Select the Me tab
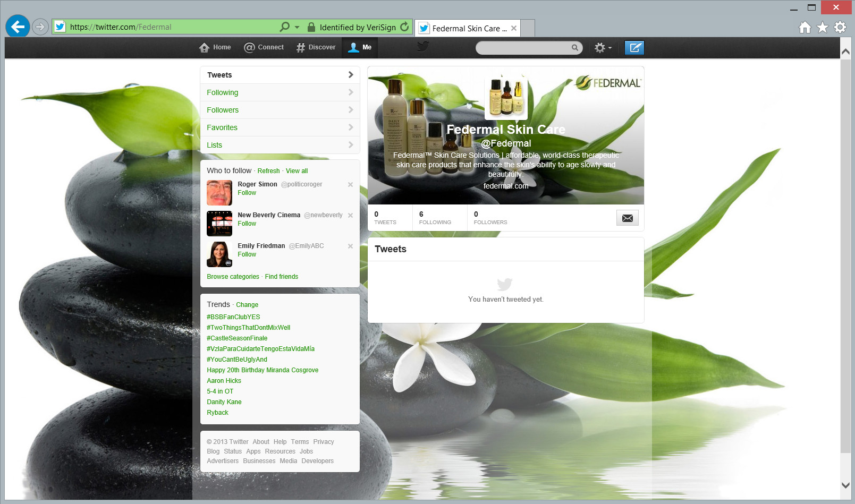Viewport: 855px width, 504px height. tap(360, 47)
